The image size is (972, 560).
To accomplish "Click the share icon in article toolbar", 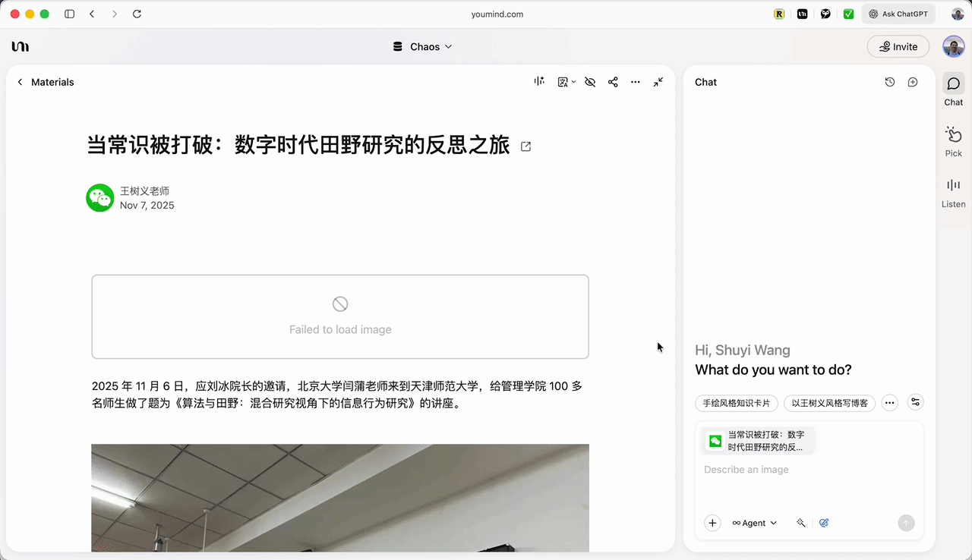I will pyautogui.click(x=613, y=82).
